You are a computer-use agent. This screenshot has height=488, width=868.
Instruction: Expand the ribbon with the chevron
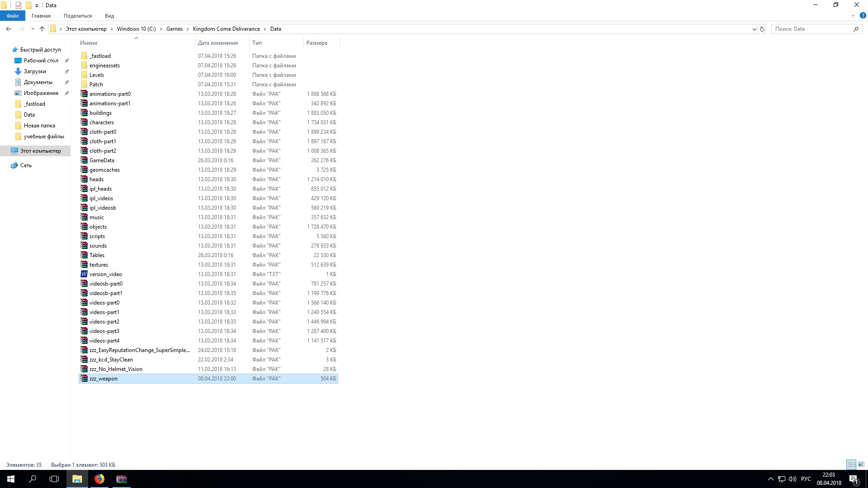coord(853,15)
